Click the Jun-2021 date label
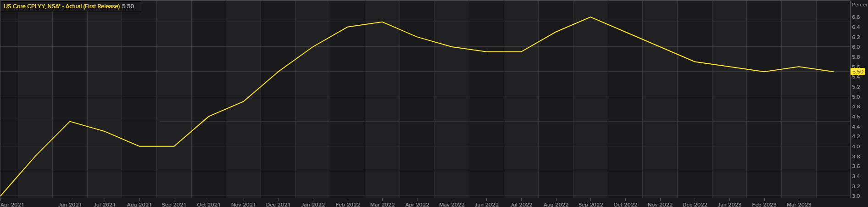Screen dimensions: 868x207 click(70, 205)
